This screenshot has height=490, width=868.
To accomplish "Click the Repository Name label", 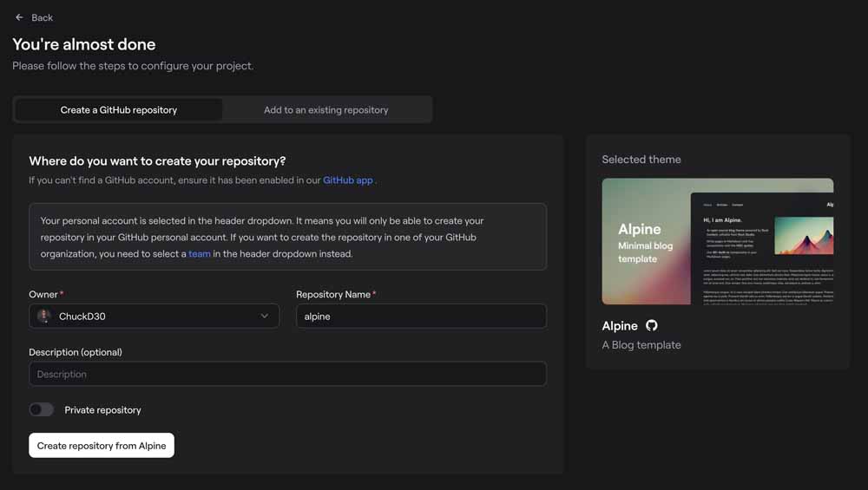I will coord(333,294).
